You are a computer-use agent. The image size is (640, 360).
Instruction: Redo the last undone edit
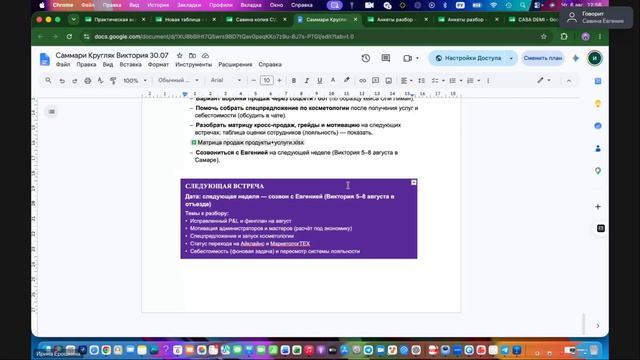(75, 81)
